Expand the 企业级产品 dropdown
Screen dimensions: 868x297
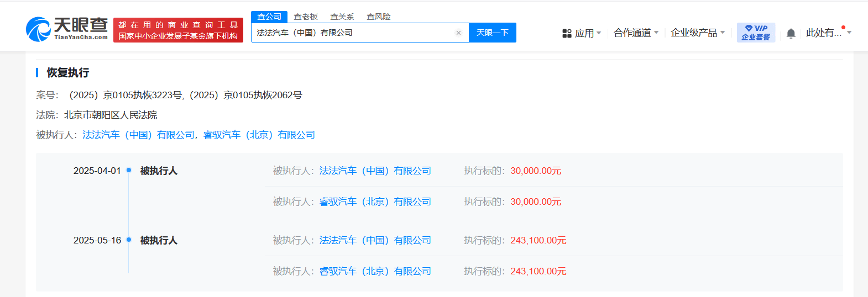point(698,33)
